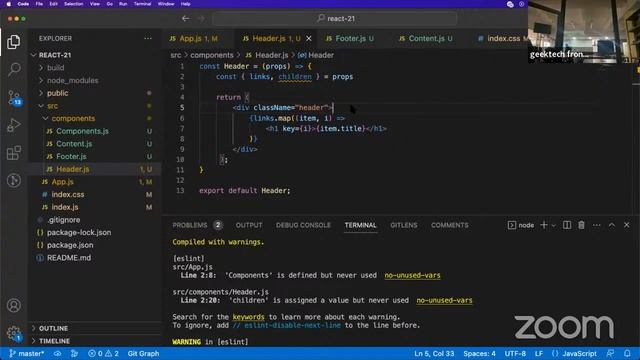Viewport: 640px width, 360px height.
Task: Go forward with the navigation arrow
Action: click(x=201, y=18)
